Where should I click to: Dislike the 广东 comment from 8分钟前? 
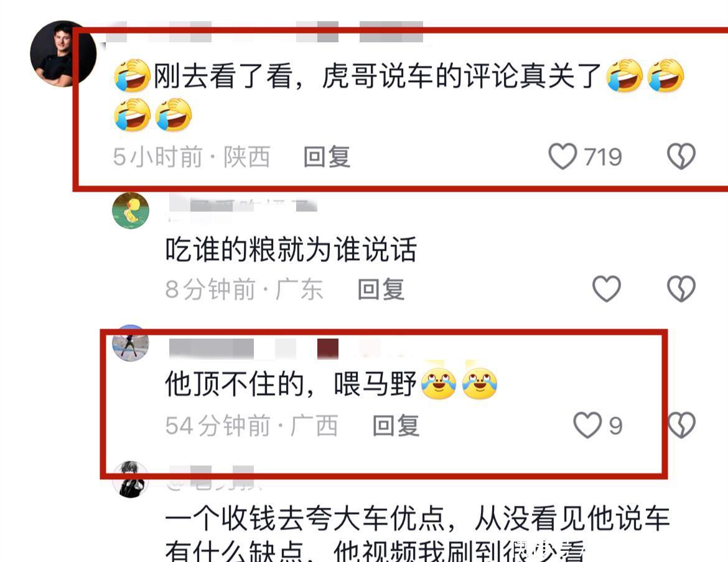(x=681, y=288)
